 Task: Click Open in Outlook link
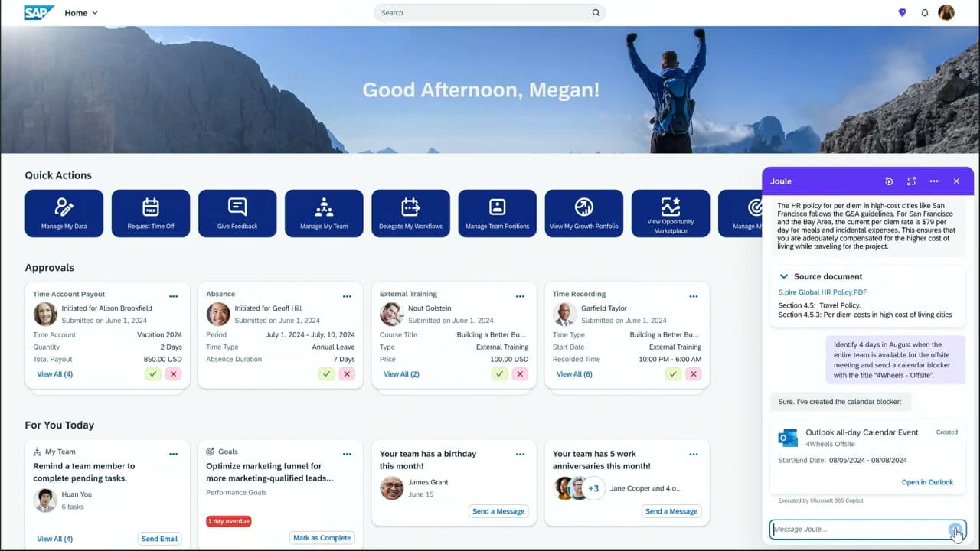click(927, 482)
